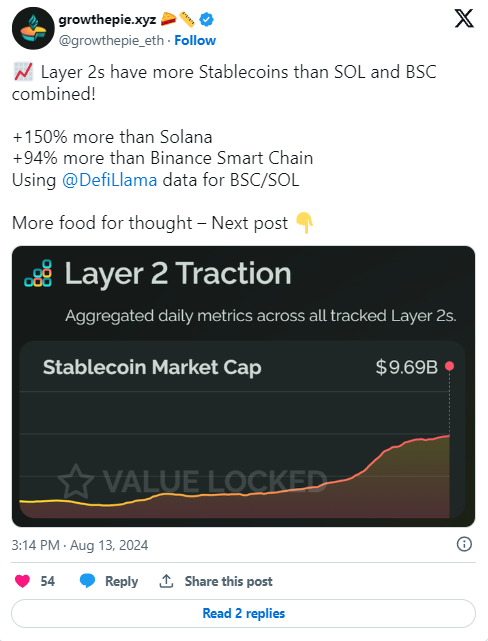Click growthepie profile avatar
Viewport: 488px width, 641px height.
(x=33, y=28)
